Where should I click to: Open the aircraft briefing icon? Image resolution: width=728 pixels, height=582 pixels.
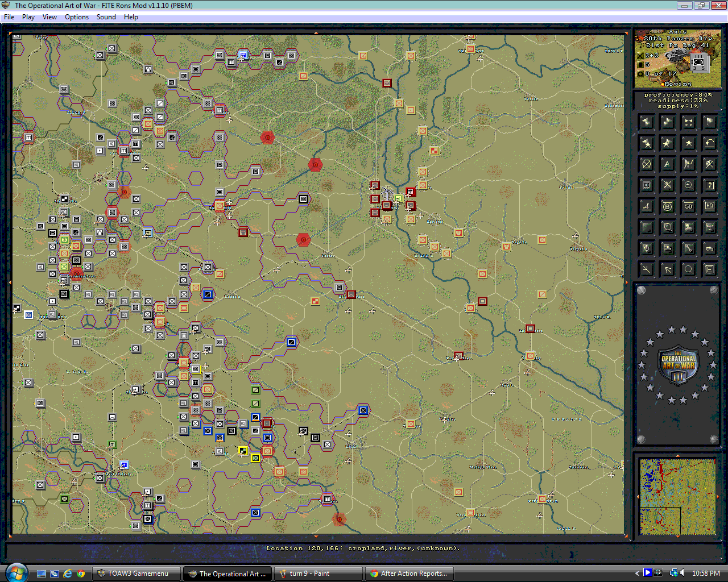pos(710,228)
